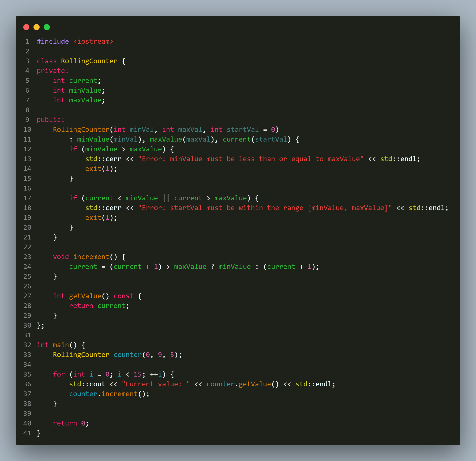The height and width of the screenshot is (461, 476).
Task: Click line number 41 in the gutter
Action: coord(27,433)
